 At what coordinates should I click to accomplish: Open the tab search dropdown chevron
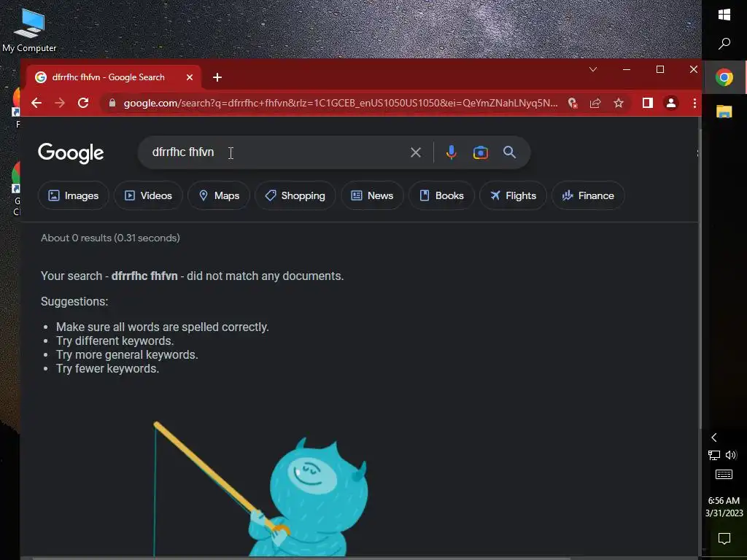pyautogui.click(x=593, y=69)
